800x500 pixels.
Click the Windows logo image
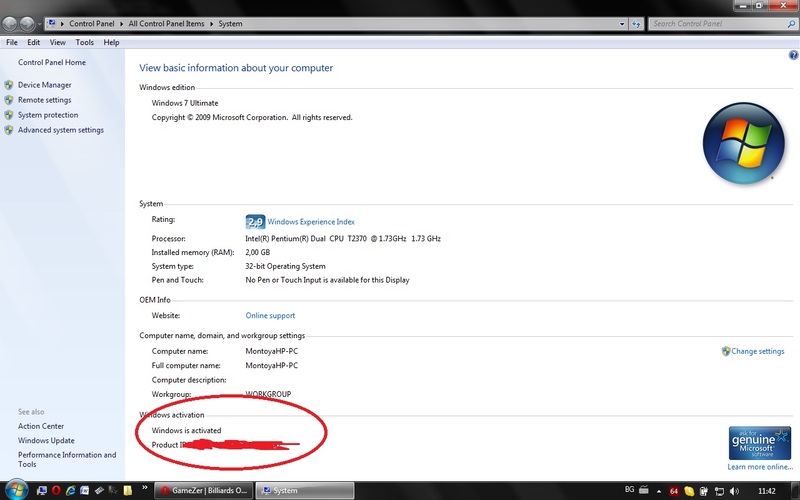743,143
